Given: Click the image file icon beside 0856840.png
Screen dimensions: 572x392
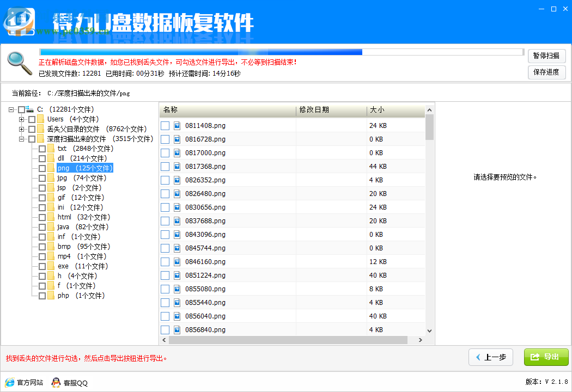Looking at the screenshot, I should pos(177,329).
